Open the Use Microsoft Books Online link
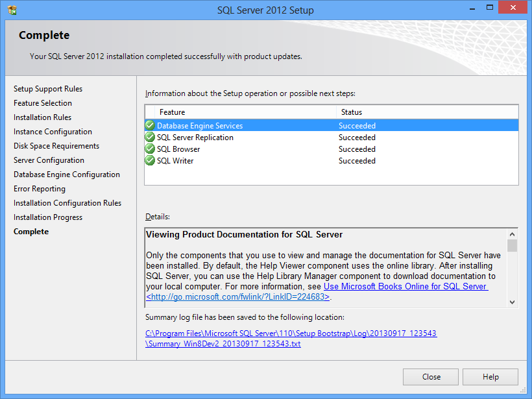This screenshot has height=399, width=532. (405, 286)
